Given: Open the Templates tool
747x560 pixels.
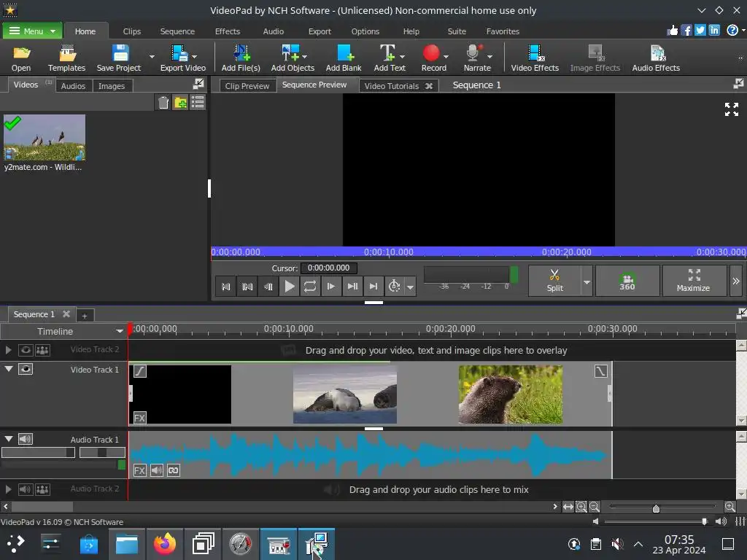Looking at the screenshot, I should 66,58.
